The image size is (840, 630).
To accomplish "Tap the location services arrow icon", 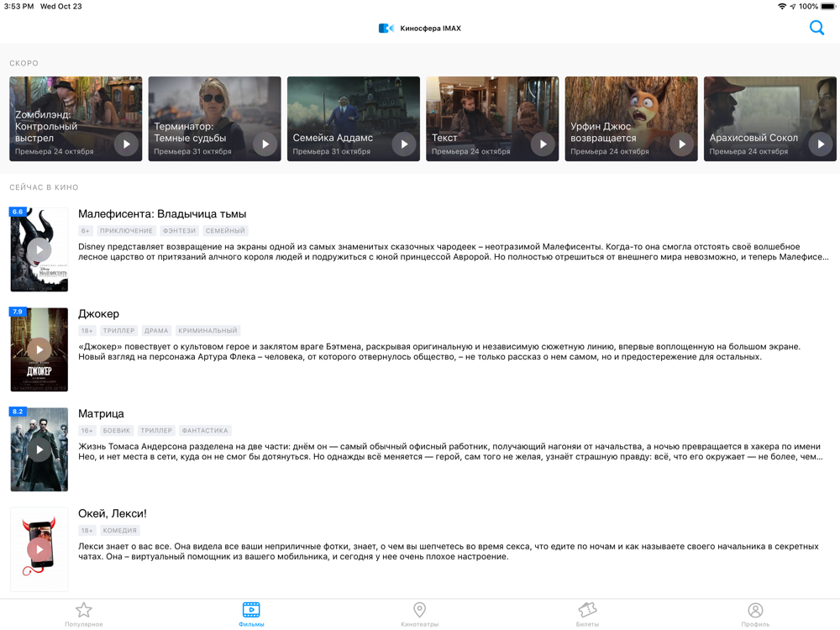I will point(793,7).
